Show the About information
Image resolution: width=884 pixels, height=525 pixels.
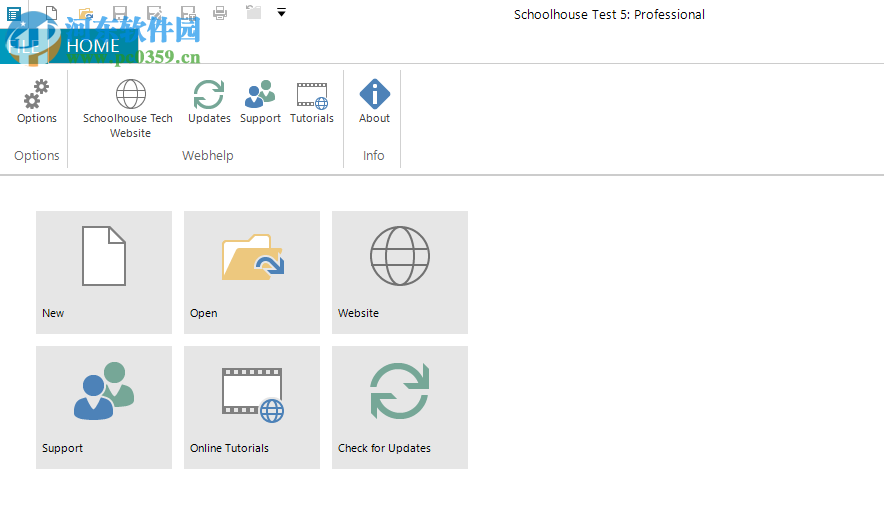[374, 102]
